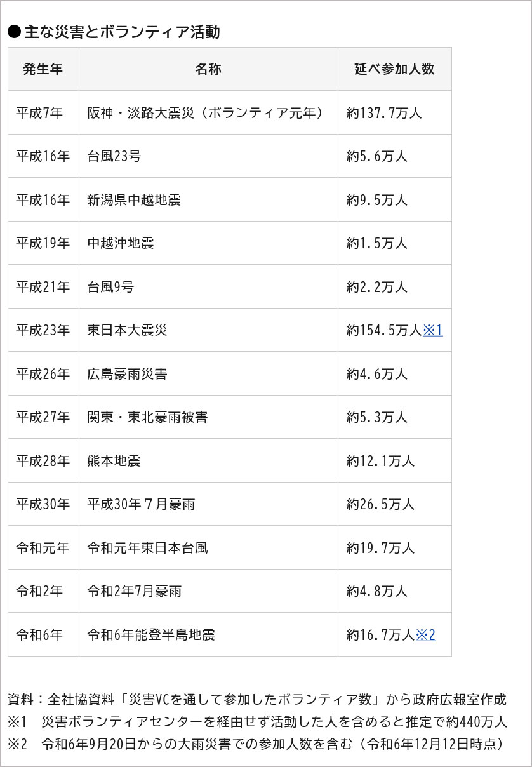Click the 令和元年 year cell

[x=43, y=547]
